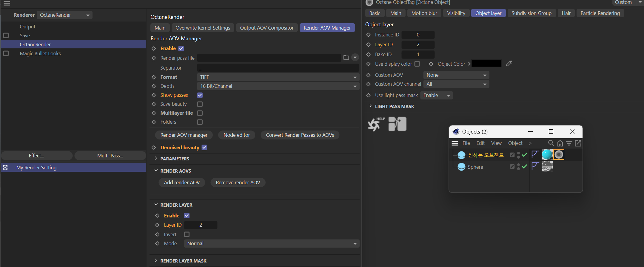Pick Object Color with the eyedropper

[x=509, y=64]
